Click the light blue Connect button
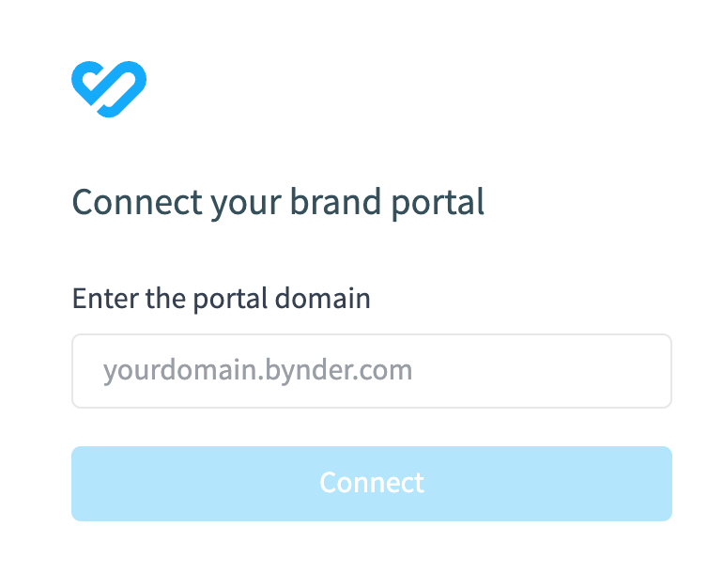 click(x=371, y=483)
